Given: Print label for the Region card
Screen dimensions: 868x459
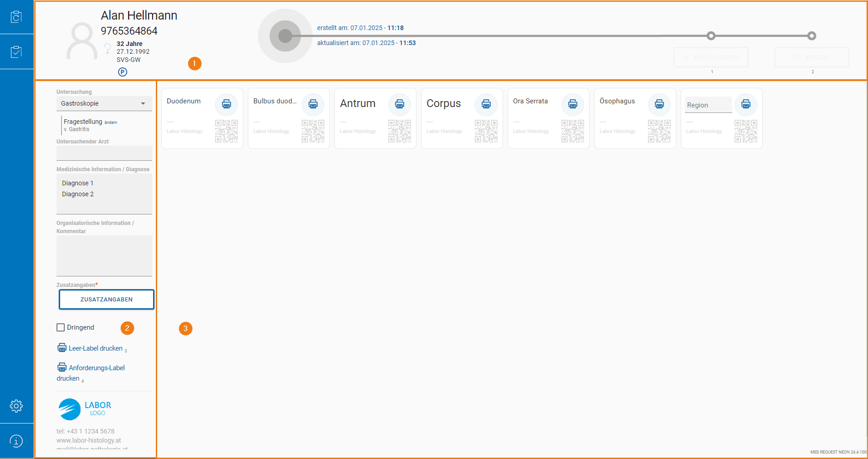Looking at the screenshot, I should tap(746, 104).
